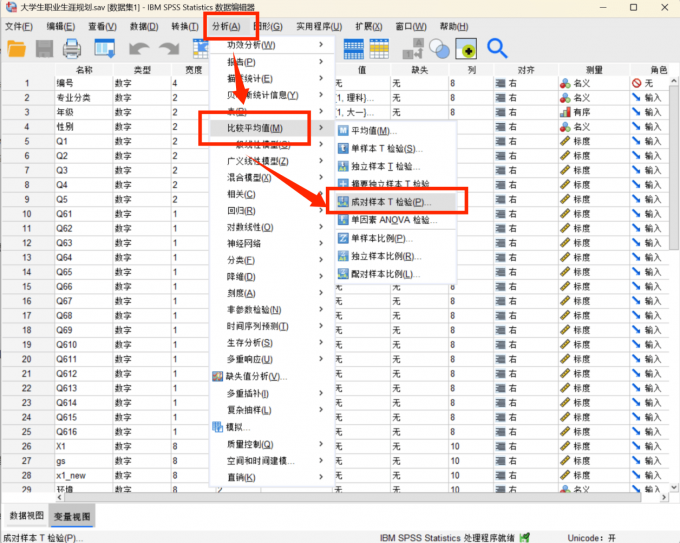Open the 实用程序(U) menu
The width and height of the screenshot is (680, 543).
[319, 26]
